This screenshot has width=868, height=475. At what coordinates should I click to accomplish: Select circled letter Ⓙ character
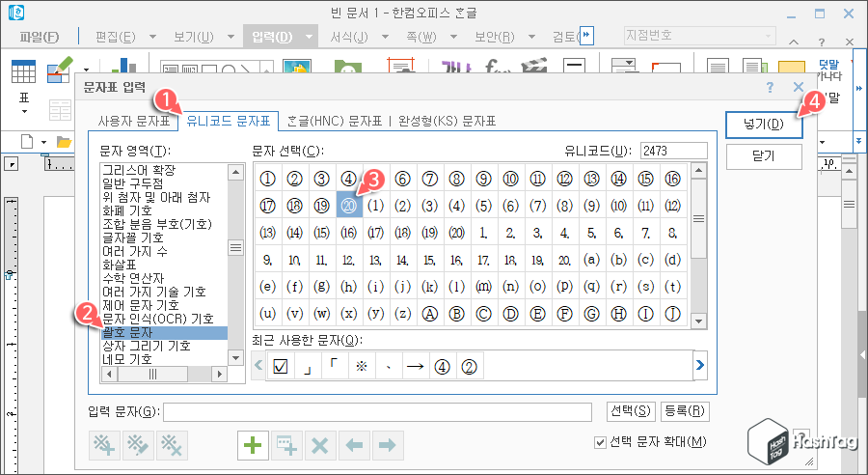[x=672, y=314]
